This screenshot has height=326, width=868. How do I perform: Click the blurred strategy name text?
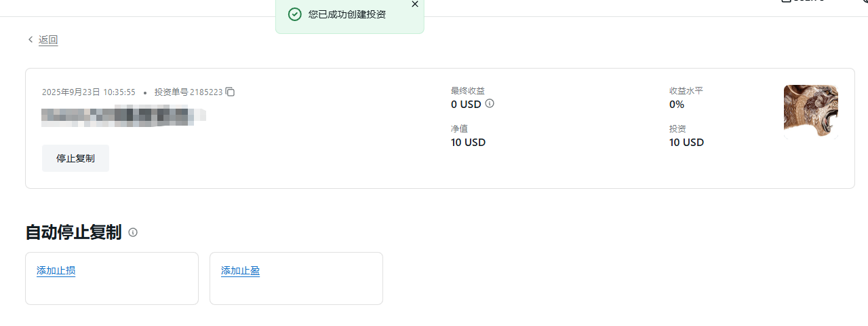[123, 116]
